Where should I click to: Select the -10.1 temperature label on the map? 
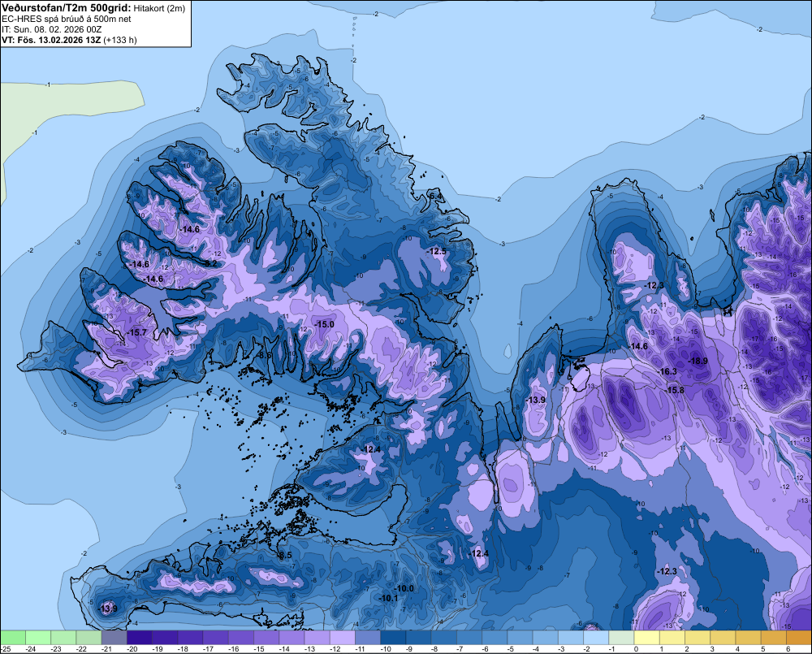388,597
